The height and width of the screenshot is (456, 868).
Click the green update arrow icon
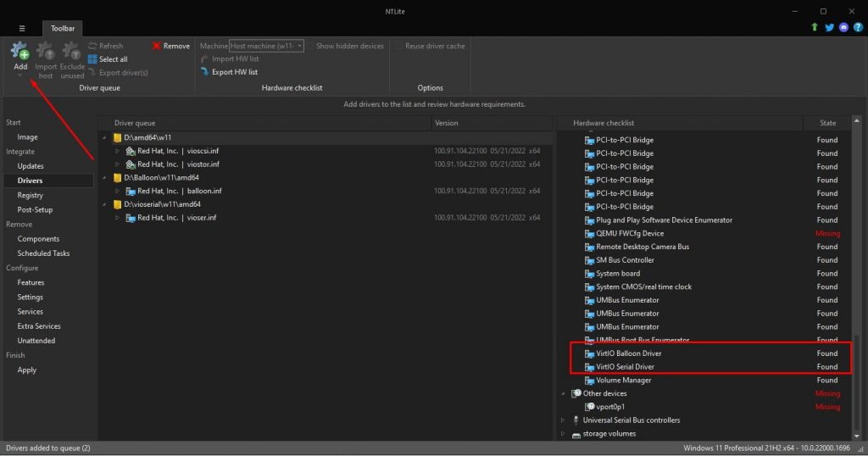tap(815, 27)
